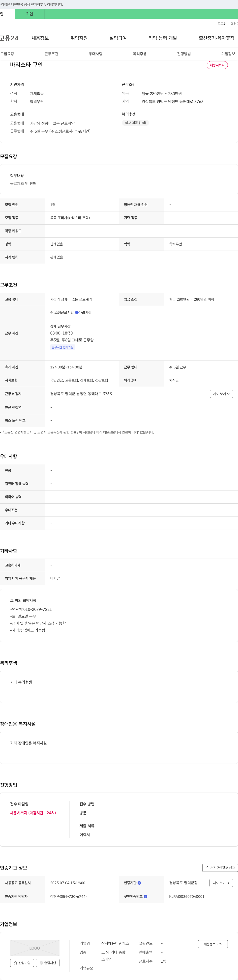Click the 기간의 정함이 없는 근로계약 value under 근무조건

pos(71,299)
